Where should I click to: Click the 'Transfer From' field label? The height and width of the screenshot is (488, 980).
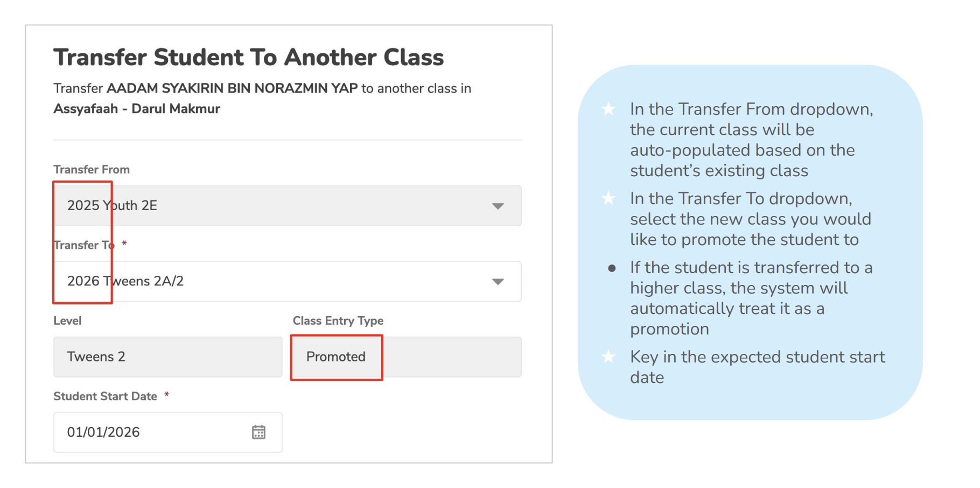pyautogui.click(x=92, y=170)
